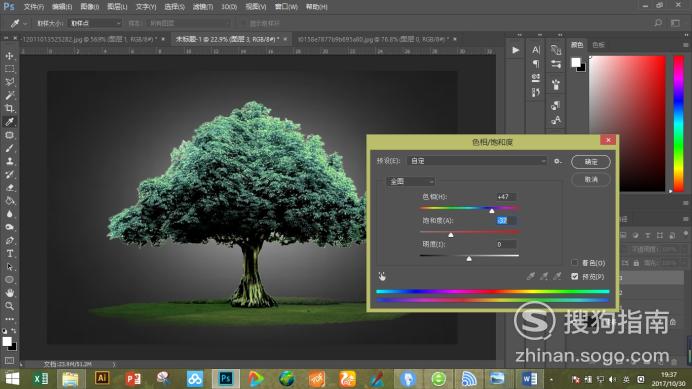
Task: Click first eyedropper in Hue/Saturation dialog
Action: [531, 276]
